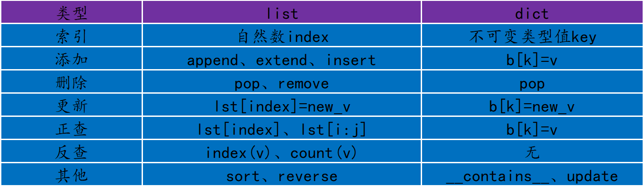Click the 类型 header cell
The height and width of the screenshot is (186, 644).
pyautogui.click(x=71, y=13)
